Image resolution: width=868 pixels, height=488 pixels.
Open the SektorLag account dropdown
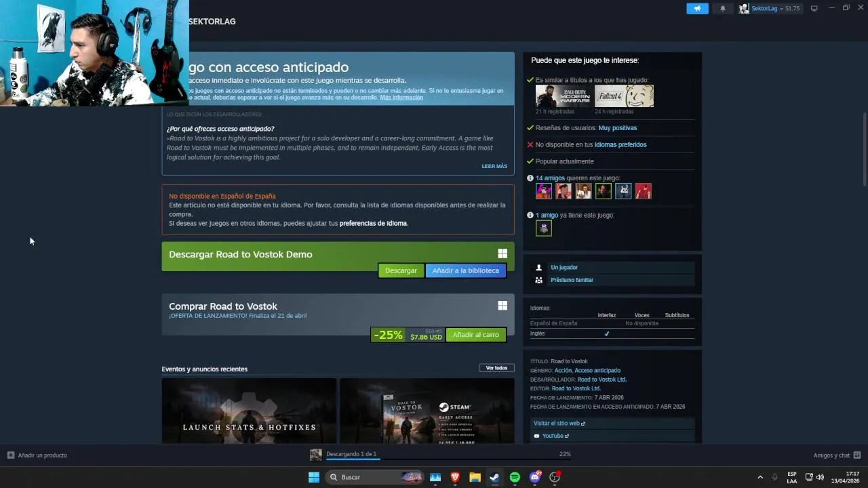click(770, 9)
